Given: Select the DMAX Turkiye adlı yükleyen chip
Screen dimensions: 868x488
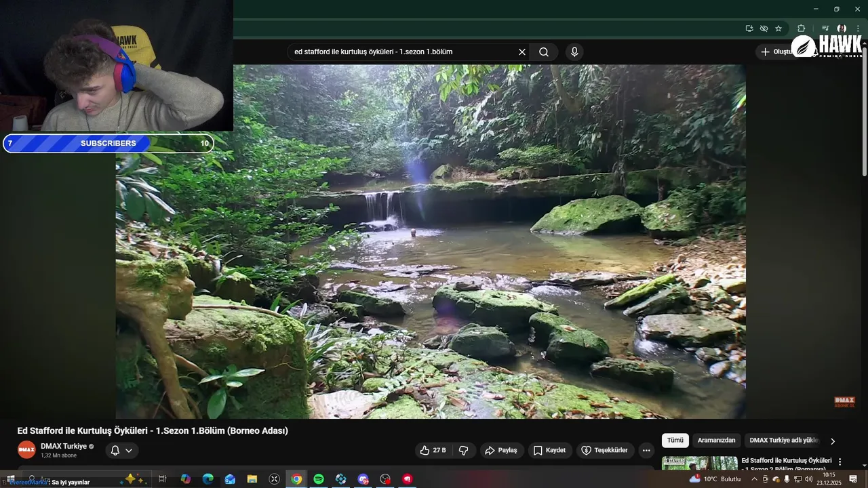Looking at the screenshot, I should point(783,441).
